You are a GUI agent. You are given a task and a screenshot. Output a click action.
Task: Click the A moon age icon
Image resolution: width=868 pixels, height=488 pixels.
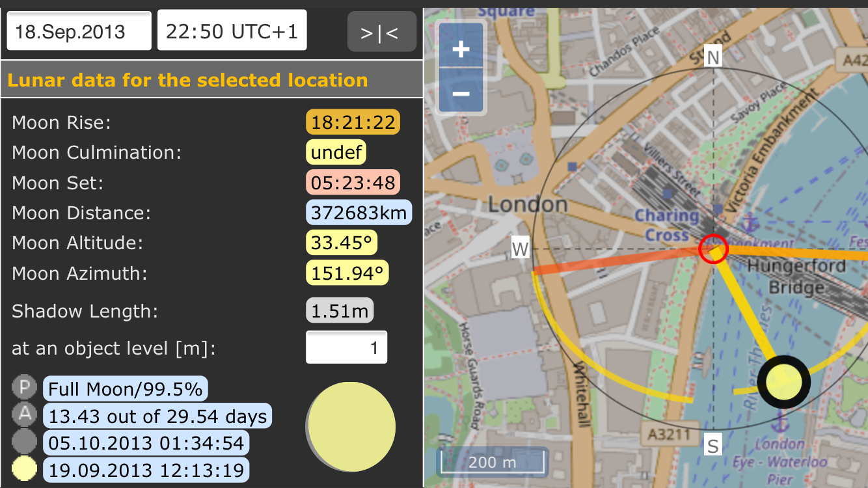(25, 415)
